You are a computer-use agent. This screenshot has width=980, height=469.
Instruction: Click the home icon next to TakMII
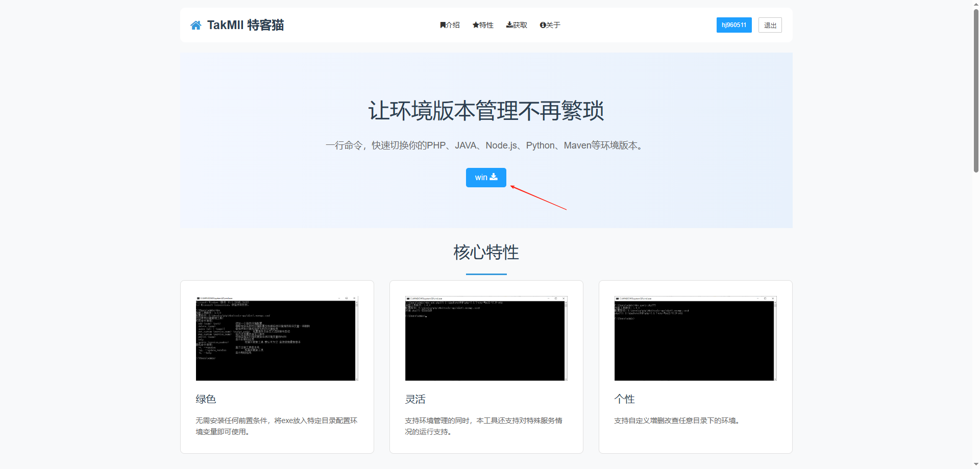pyautogui.click(x=195, y=24)
